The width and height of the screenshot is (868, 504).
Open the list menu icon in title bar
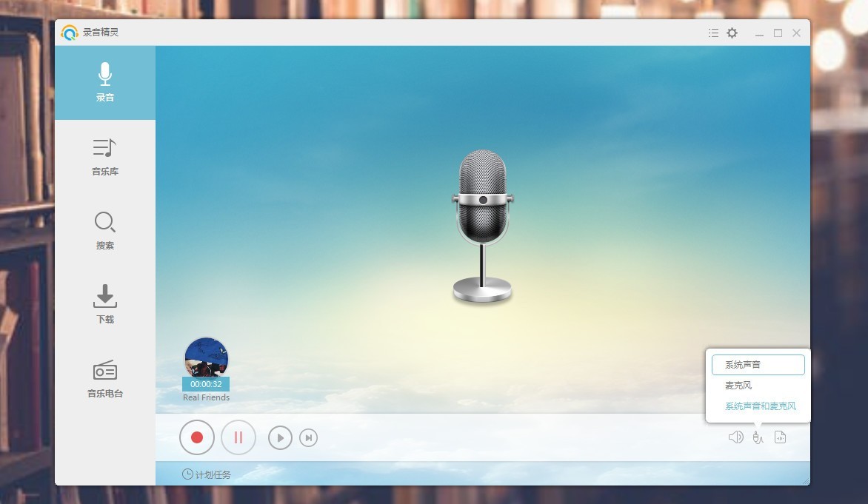pyautogui.click(x=713, y=33)
